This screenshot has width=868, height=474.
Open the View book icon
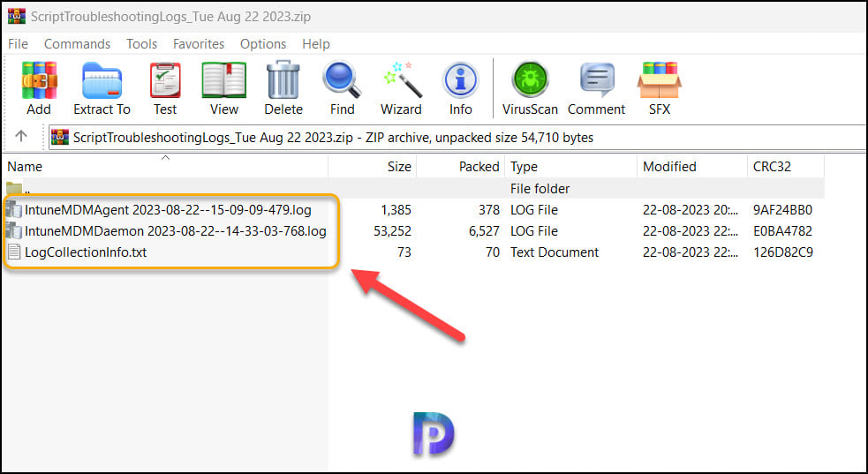[x=223, y=80]
